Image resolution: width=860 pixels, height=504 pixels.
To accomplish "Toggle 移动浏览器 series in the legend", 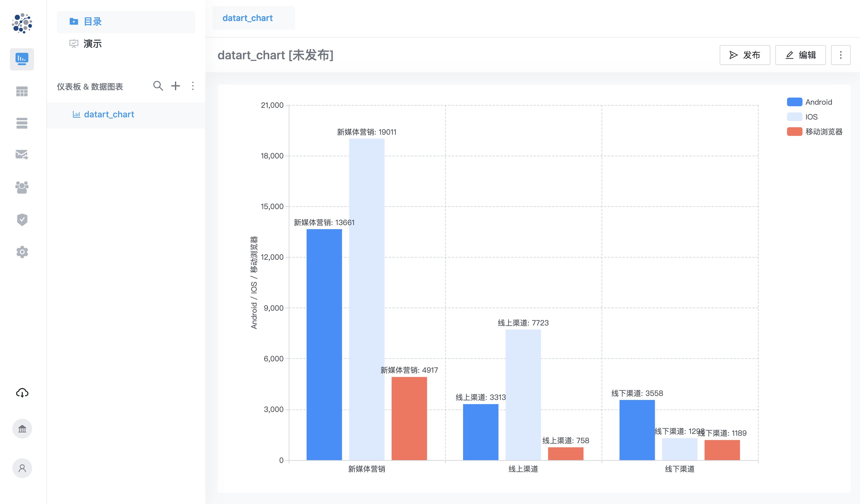I will [x=815, y=132].
